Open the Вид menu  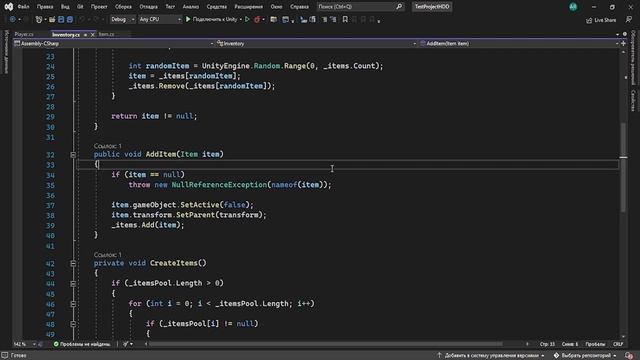tap(65, 7)
